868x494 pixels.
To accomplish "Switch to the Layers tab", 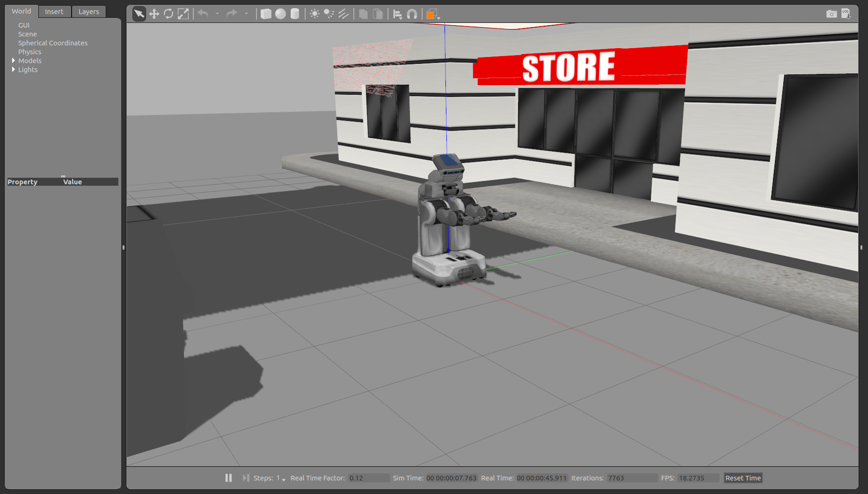I will pyautogui.click(x=88, y=12).
